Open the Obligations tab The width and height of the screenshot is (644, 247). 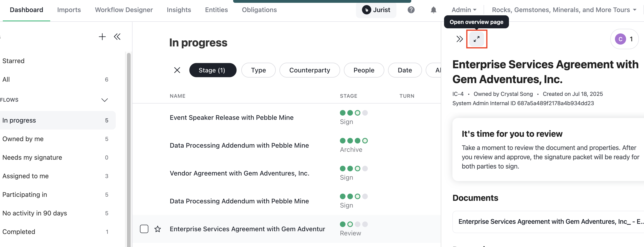click(259, 10)
